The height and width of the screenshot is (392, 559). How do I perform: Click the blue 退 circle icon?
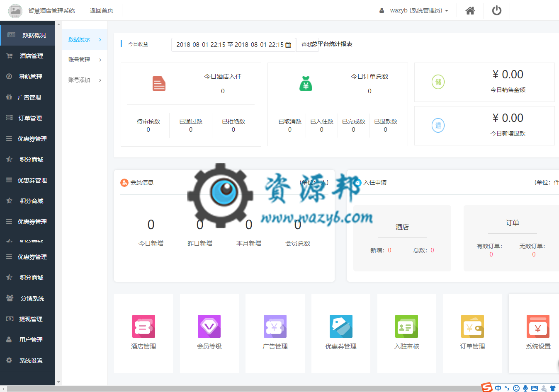[438, 126]
